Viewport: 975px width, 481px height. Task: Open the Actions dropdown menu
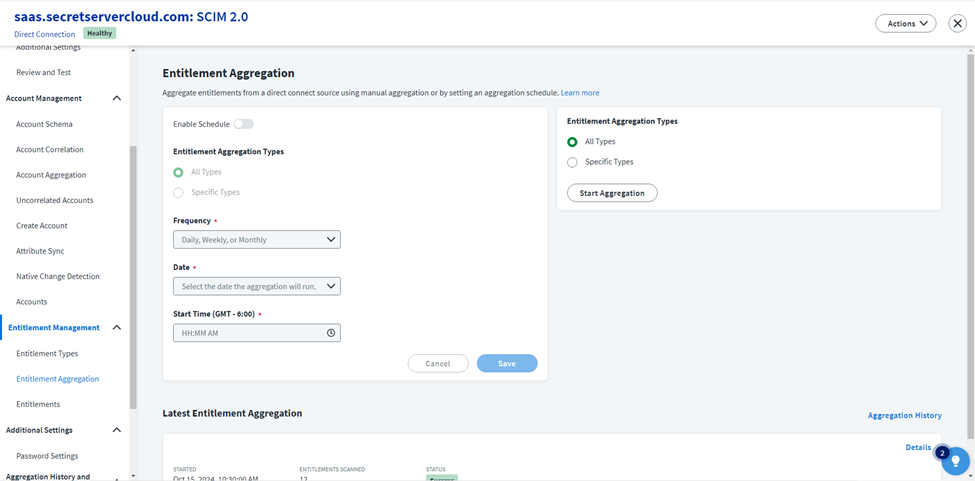(905, 23)
